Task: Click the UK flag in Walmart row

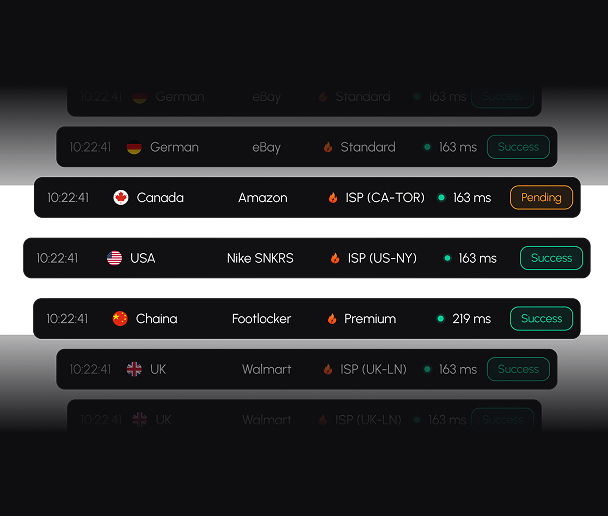Action: pyautogui.click(x=134, y=369)
